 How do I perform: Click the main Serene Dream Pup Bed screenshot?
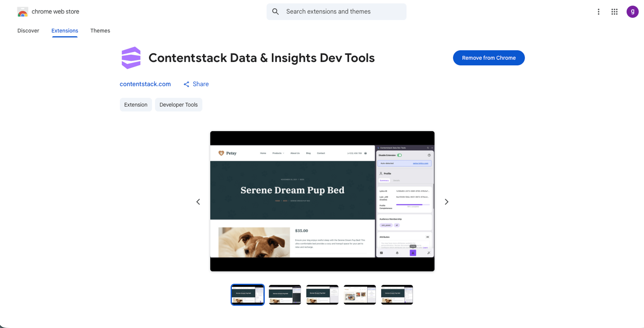[322, 201]
